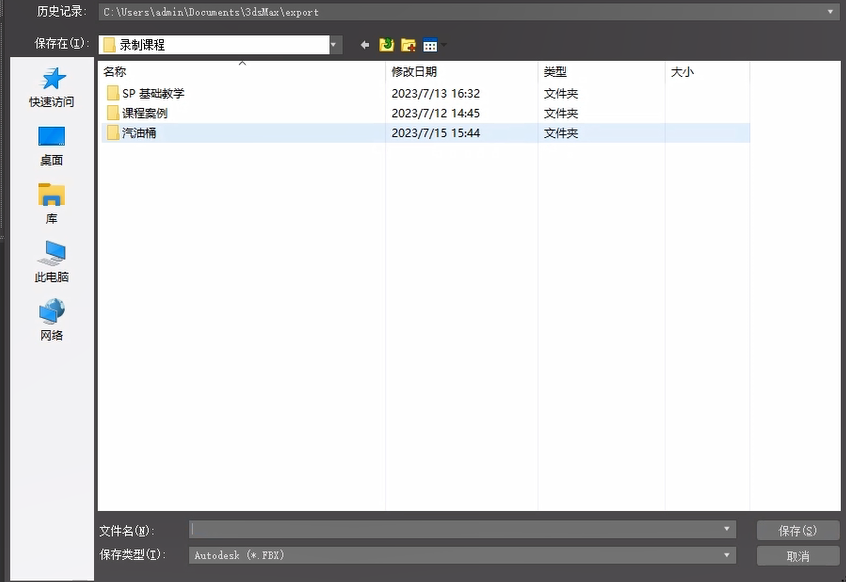The image size is (846, 582).
Task: Open 快速访问 in the places sidebar
Action: click(52, 87)
